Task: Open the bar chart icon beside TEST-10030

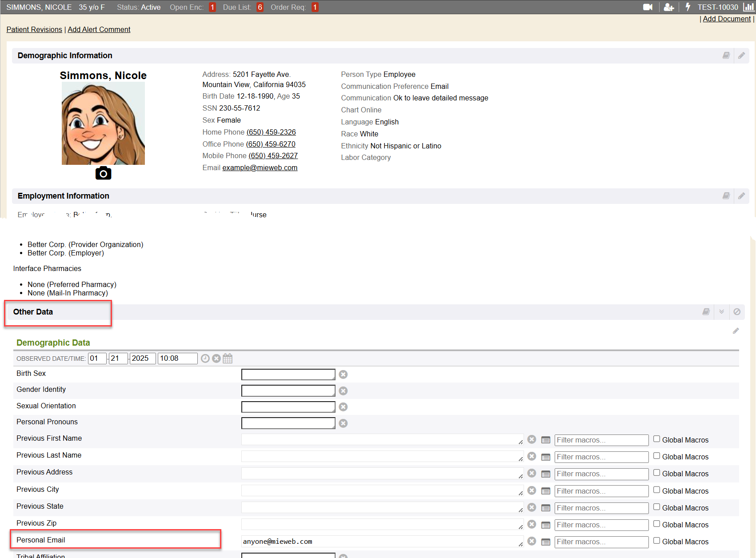Action: coord(748,7)
